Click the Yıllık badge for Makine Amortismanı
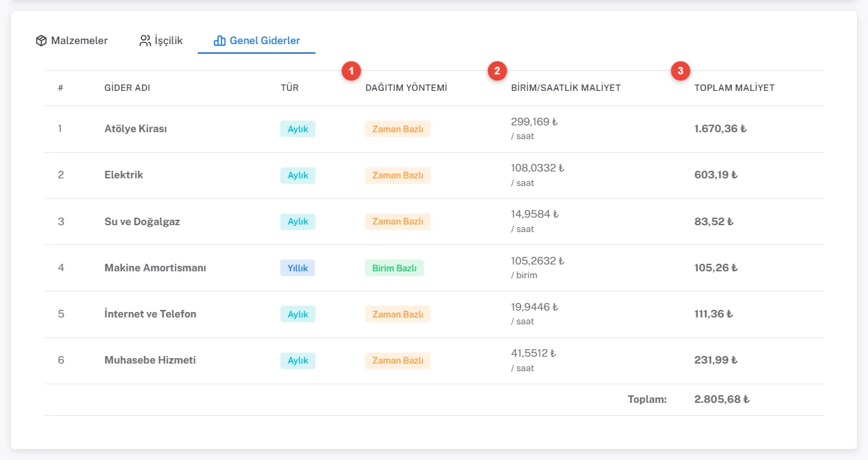This screenshot has width=868, height=460. [x=298, y=268]
